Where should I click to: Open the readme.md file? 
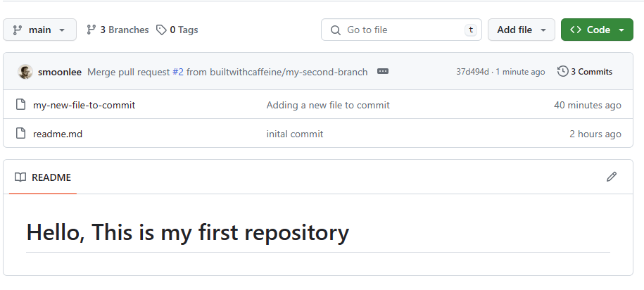point(58,134)
